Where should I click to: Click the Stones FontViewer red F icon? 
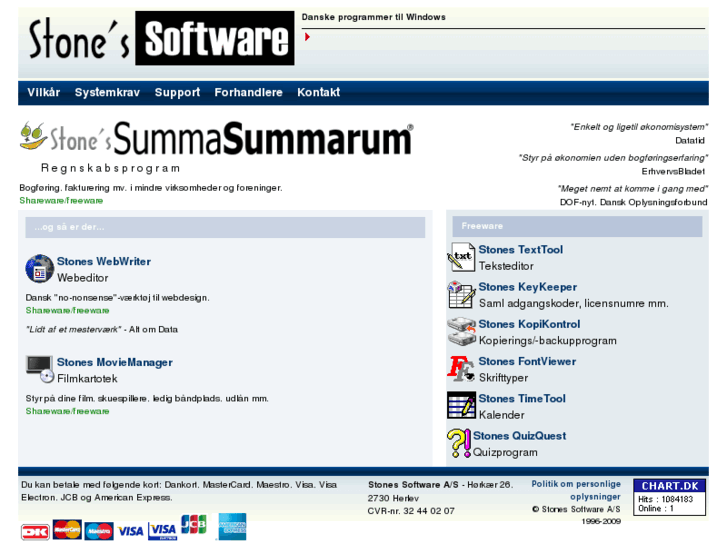[x=461, y=369]
